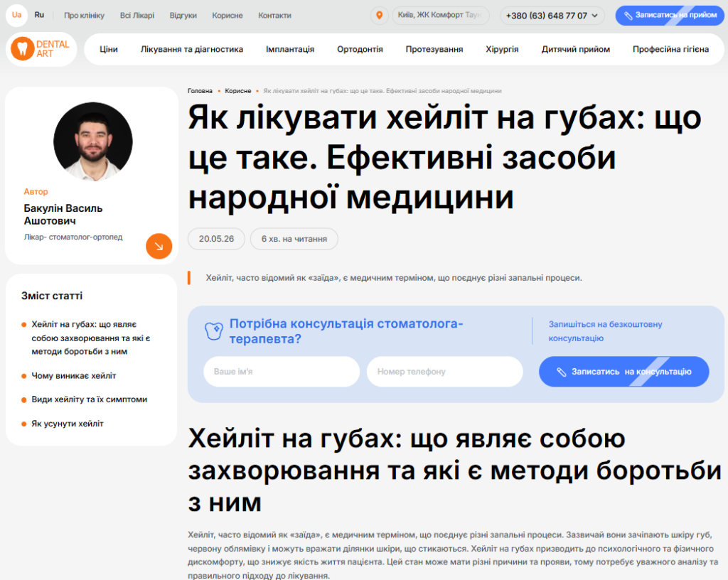Click the Dental Art tooth logo

(41, 49)
